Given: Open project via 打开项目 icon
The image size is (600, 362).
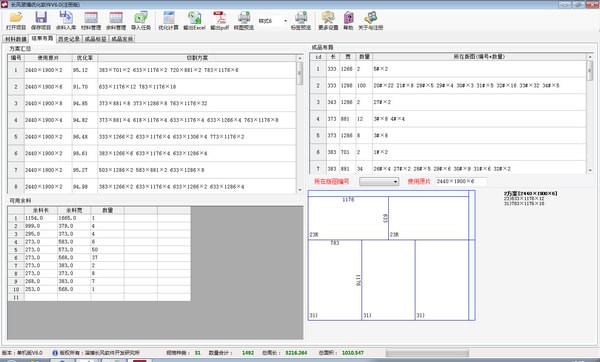Looking at the screenshot, I should pos(16,21).
